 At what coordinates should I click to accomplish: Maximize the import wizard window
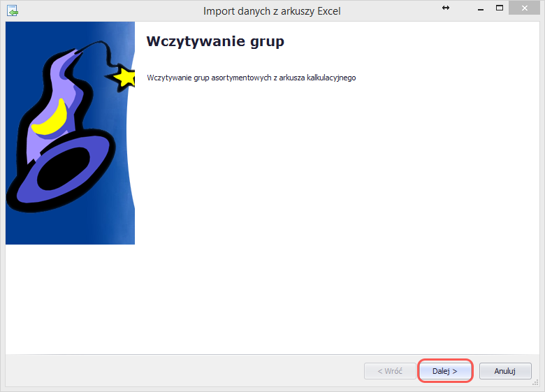click(500, 8)
